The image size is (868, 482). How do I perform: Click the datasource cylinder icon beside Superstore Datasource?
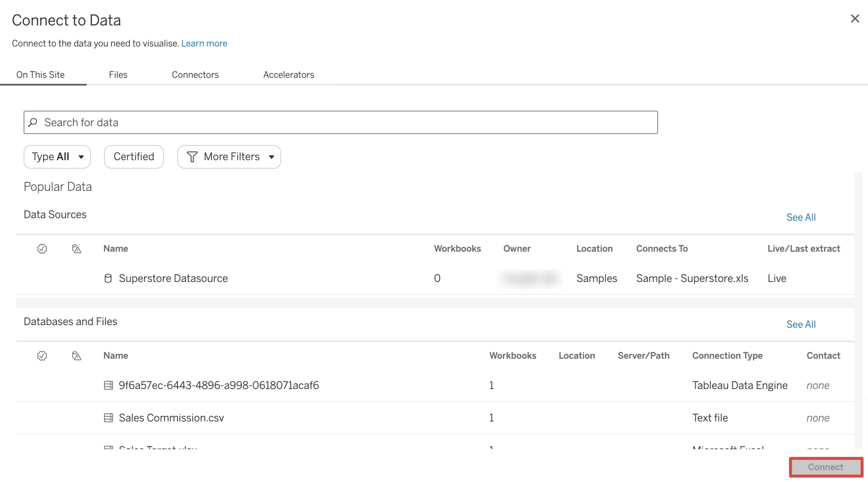[108, 279]
